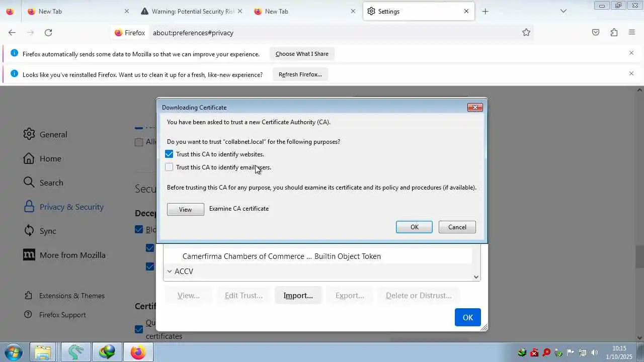Open the volume control tray icon

[594, 352]
